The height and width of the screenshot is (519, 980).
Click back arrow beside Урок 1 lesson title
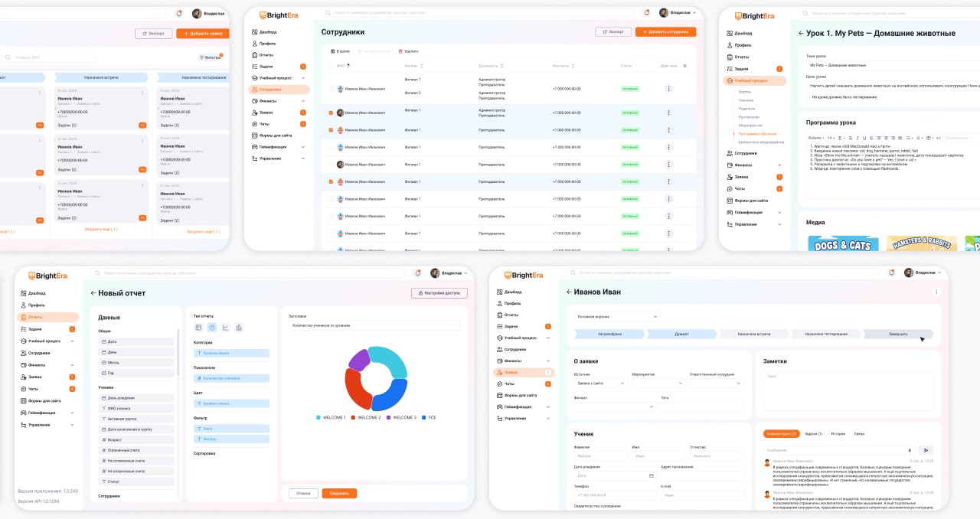801,33
